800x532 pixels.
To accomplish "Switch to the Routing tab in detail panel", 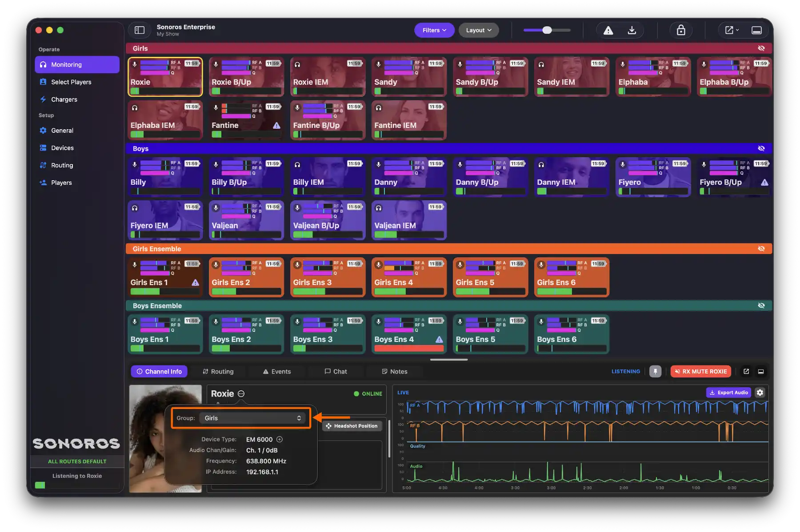I will point(218,371).
